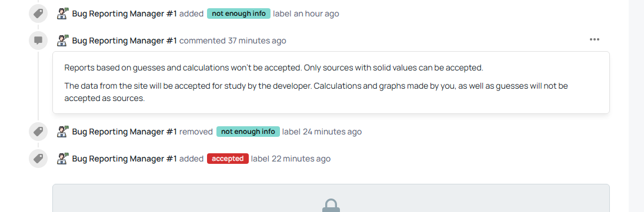Screen dimensions: 644x212
Task: Click the '37 minutes ago' comment timestamp
Action: point(257,41)
